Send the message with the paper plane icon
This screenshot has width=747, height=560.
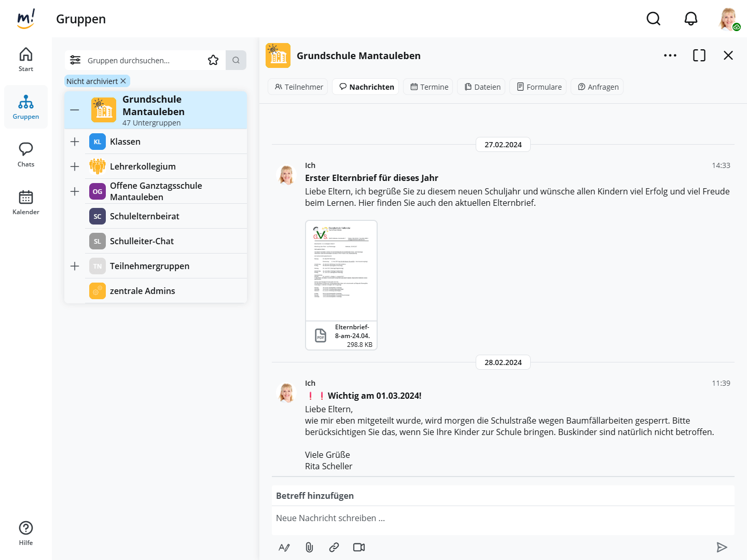pos(722,548)
